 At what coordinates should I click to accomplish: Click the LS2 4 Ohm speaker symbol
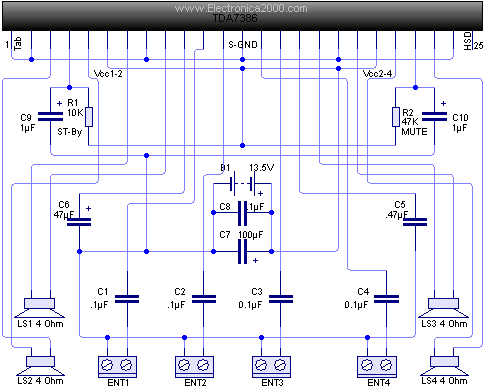(x=40, y=365)
